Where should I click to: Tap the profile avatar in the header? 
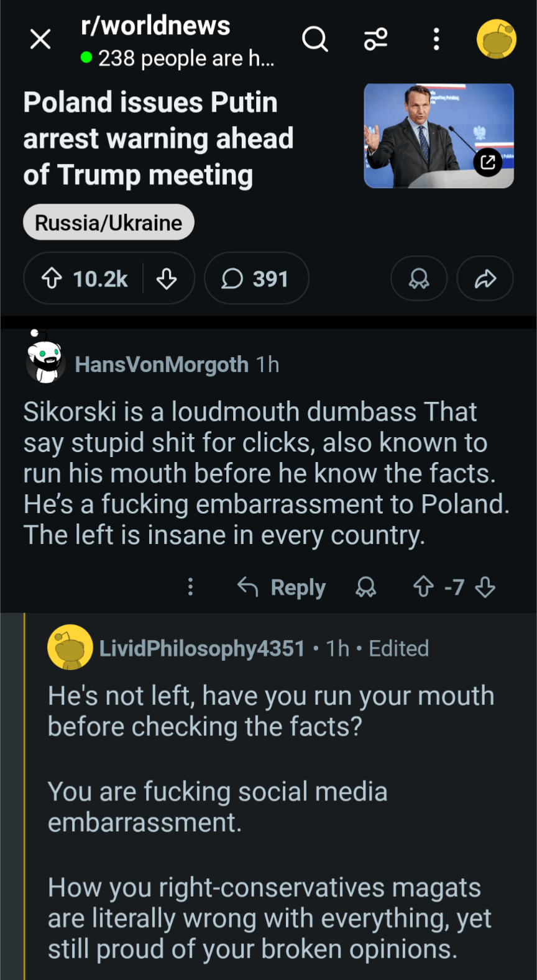(496, 39)
